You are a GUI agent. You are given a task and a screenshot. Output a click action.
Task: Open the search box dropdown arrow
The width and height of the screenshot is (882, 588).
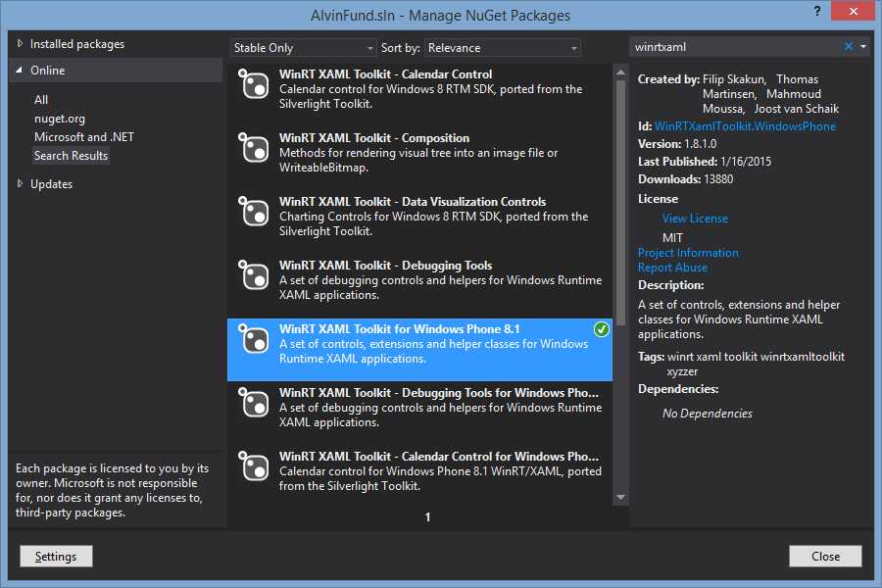863,47
